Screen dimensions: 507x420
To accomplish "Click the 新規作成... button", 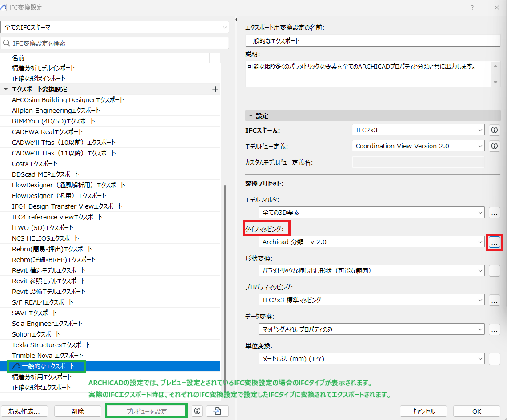I will [x=24, y=411].
